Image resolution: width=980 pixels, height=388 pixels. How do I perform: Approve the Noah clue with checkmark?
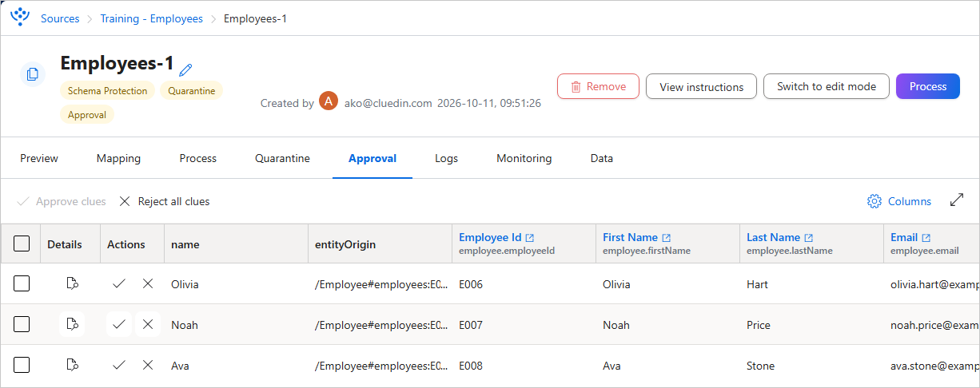pos(119,324)
